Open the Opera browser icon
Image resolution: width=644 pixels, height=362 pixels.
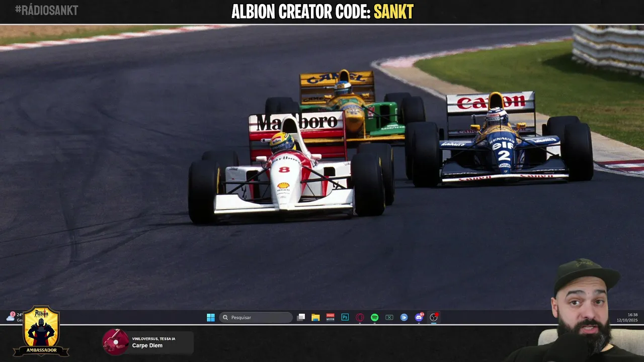tap(360, 317)
